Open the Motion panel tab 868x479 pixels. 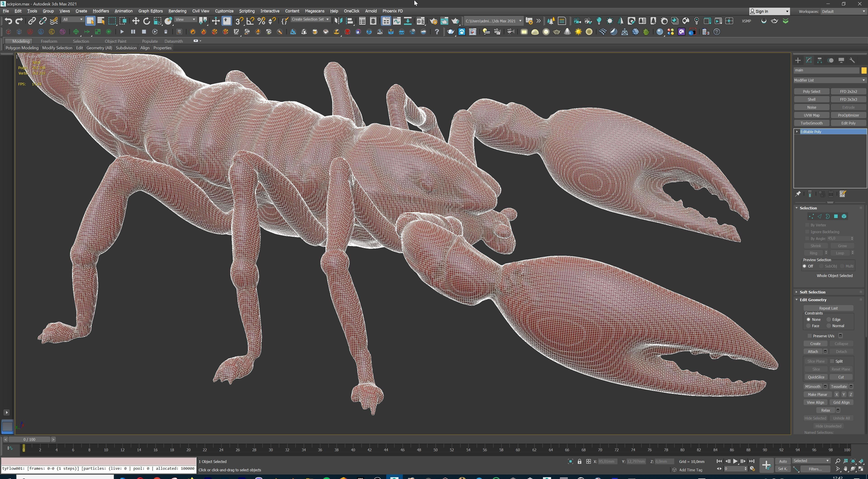[x=831, y=60]
